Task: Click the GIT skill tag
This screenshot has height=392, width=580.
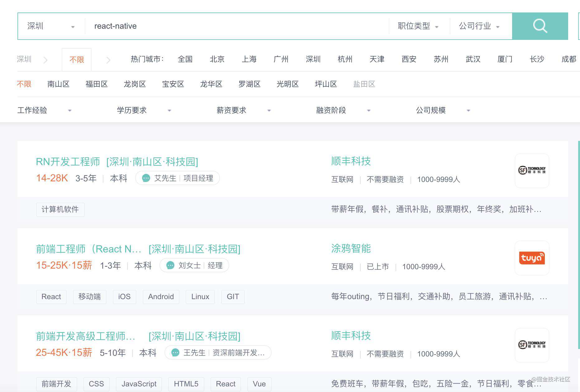Action: tap(233, 297)
